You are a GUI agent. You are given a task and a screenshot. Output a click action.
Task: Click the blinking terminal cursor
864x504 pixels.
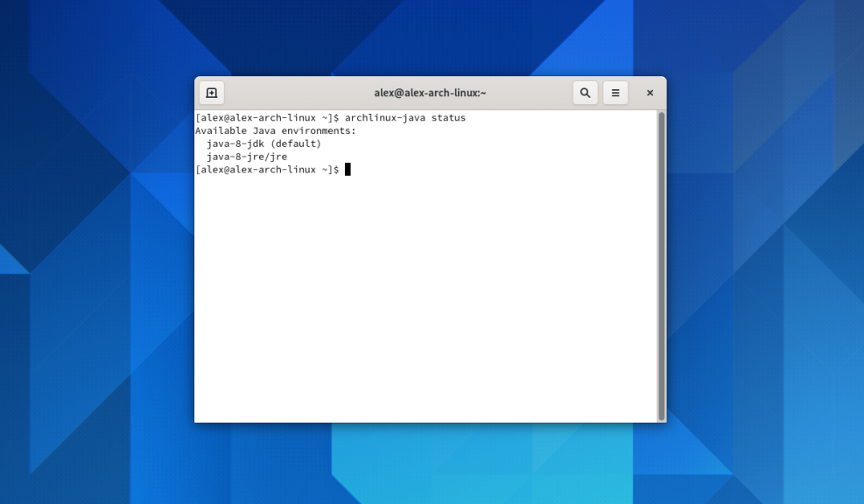click(x=348, y=169)
